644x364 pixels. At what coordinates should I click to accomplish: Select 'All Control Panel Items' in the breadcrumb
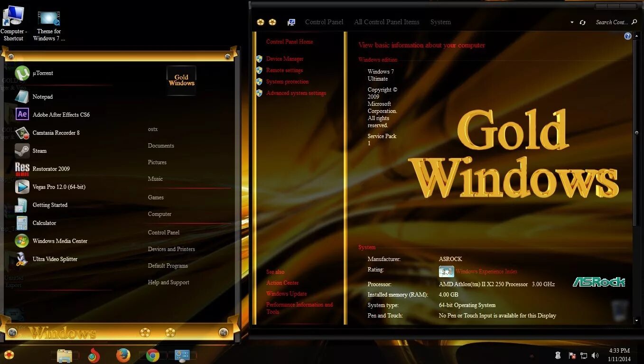(386, 22)
